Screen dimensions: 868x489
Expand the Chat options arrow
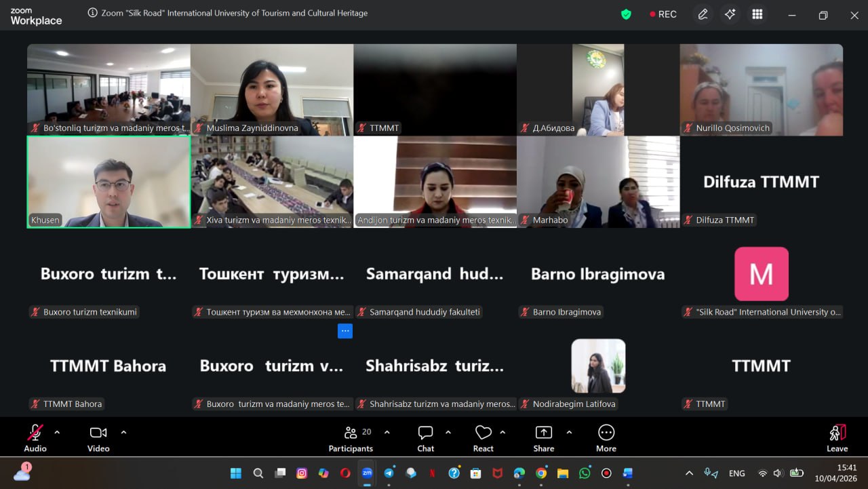(448, 432)
